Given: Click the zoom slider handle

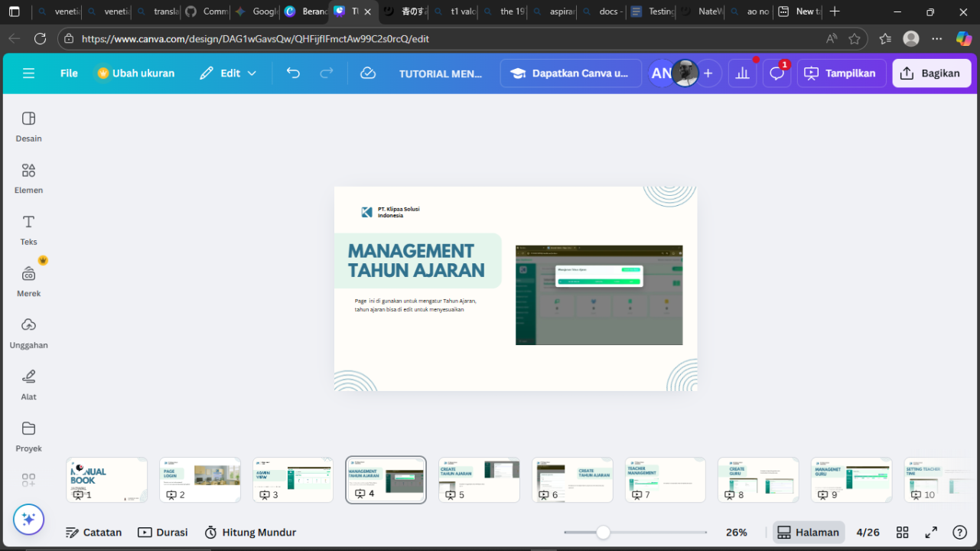Looking at the screenshot, I should 603,533.
